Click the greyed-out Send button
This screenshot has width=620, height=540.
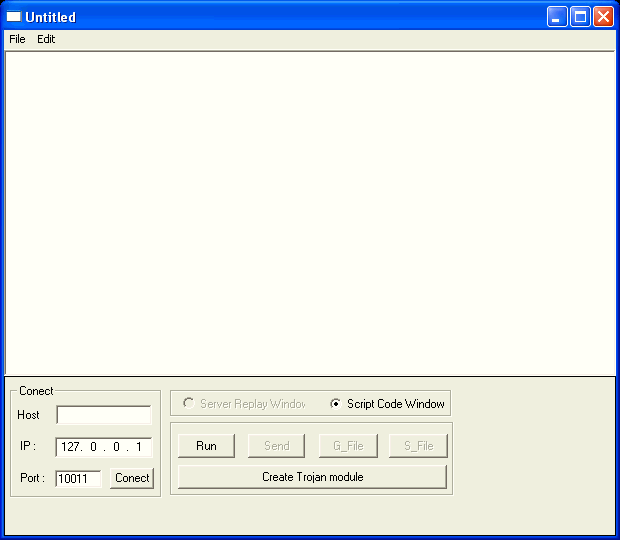[276, 446]
